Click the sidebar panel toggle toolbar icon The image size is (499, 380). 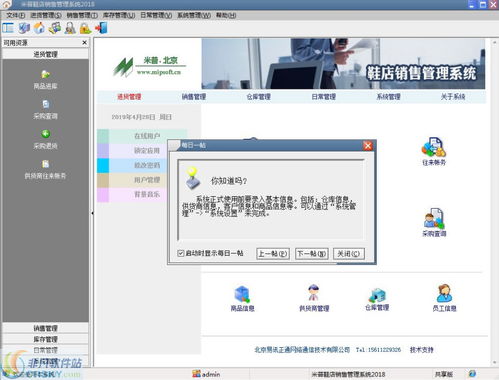(x=8, y=28)
